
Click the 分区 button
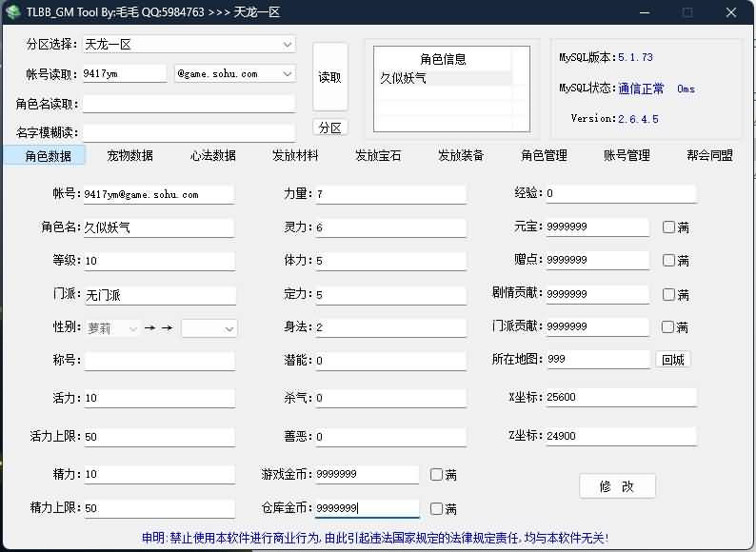[329, 128]
